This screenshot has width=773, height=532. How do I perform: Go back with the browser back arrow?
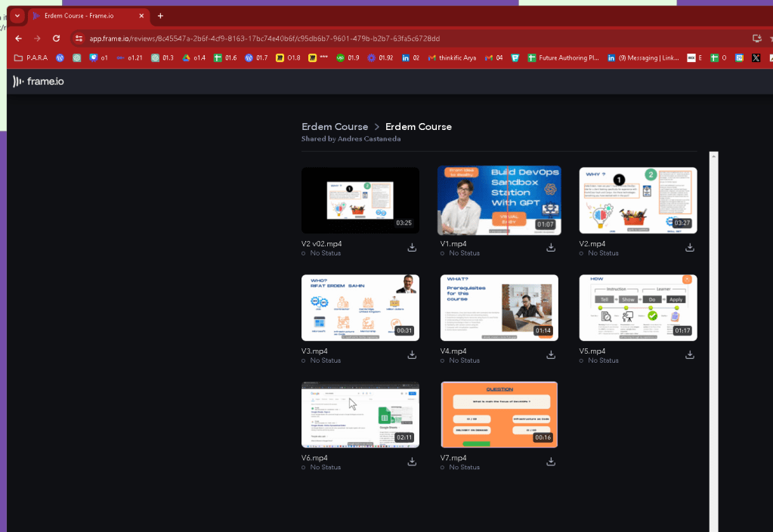coord(19,39)
